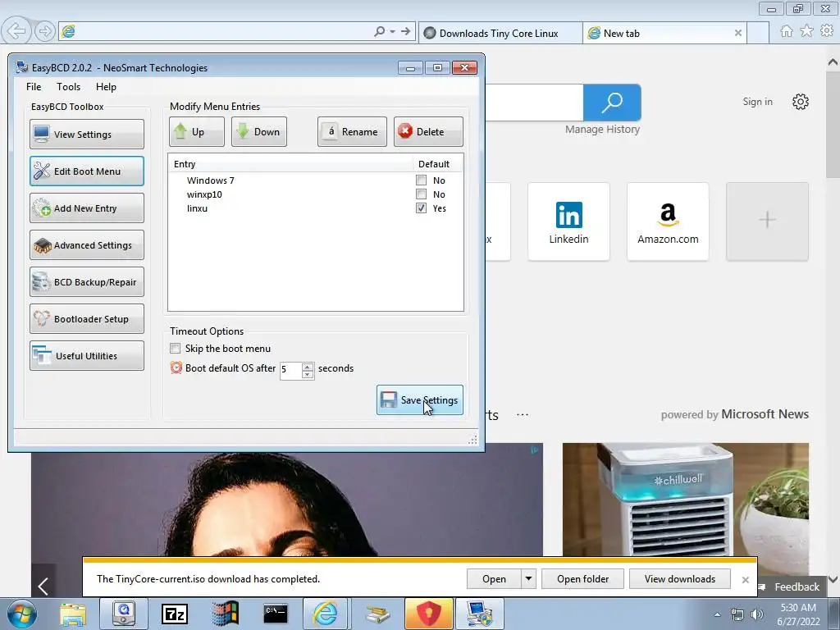Open the File menu in EasyBCD
Viewport: 840px width, 630px height.
pyautogui.click(x=33, y=87)
